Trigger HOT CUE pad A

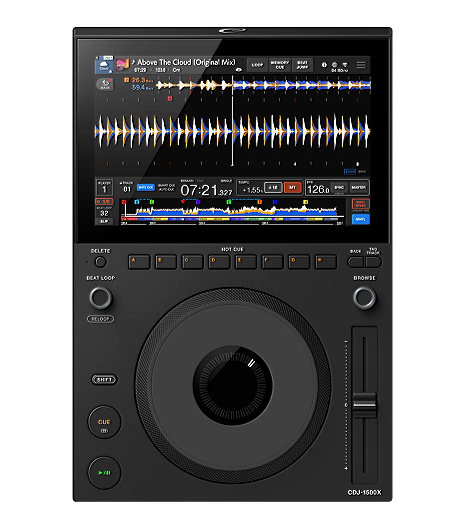click(139, 262)
